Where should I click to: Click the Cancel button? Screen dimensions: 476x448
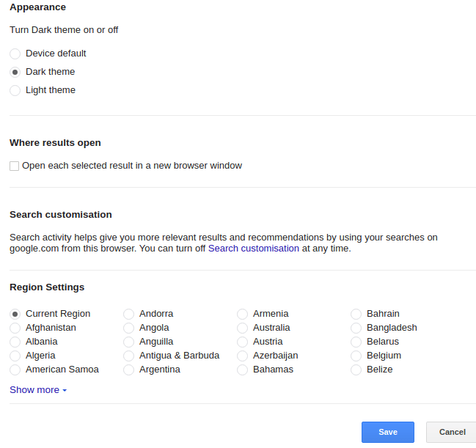(452, 432)
